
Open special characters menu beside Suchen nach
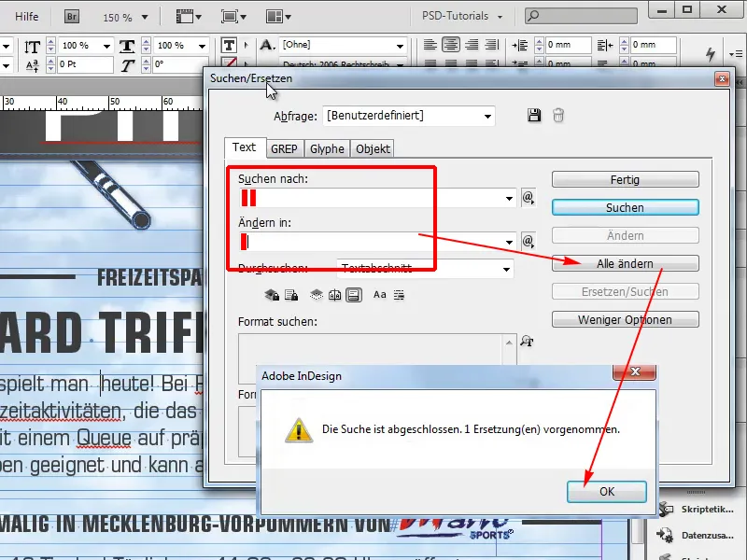[528, 198]
